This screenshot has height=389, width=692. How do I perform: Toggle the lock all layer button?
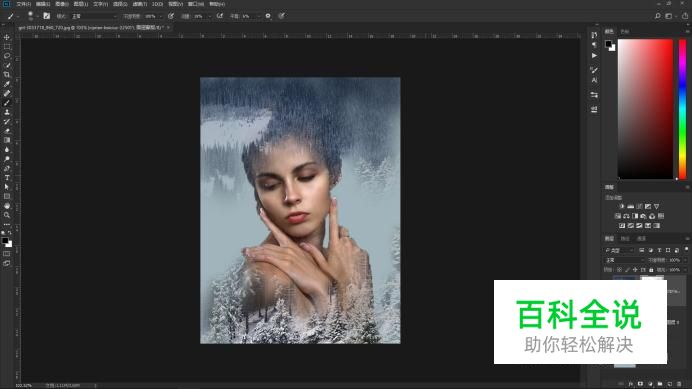point(651,269)
